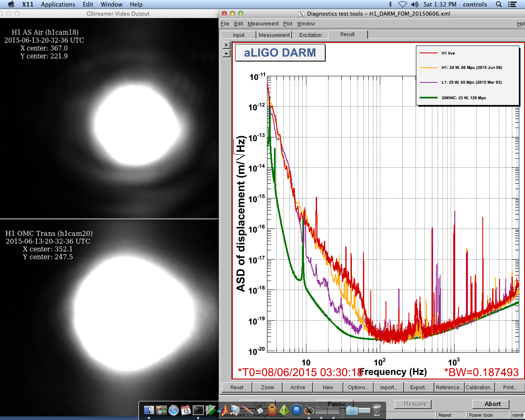525x420 pixels.
Task: Click the blue sphere dock icon
Action: tap(297, 410)
